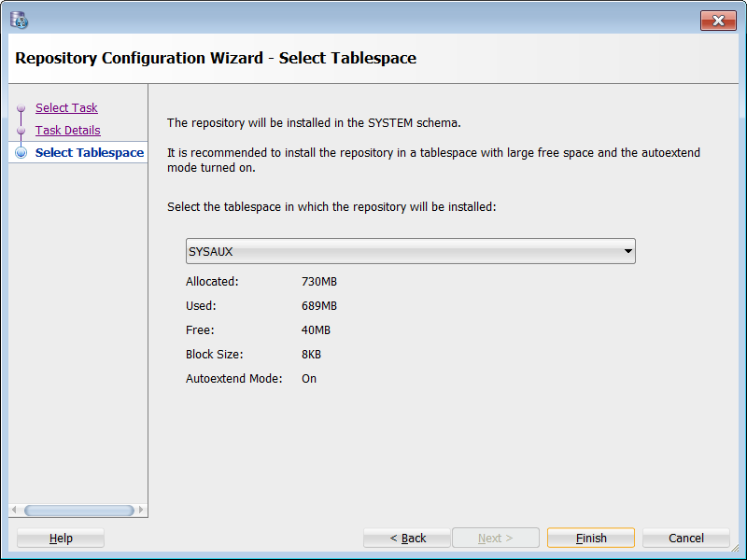Go to the Select Task step
This screenshot has height=560, width=747.
[x=66, y=108]
